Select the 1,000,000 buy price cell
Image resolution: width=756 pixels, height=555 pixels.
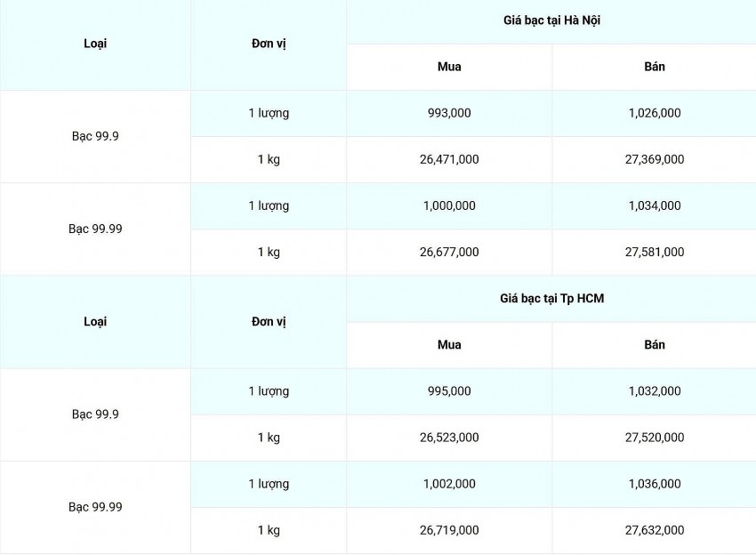(449, 205)
